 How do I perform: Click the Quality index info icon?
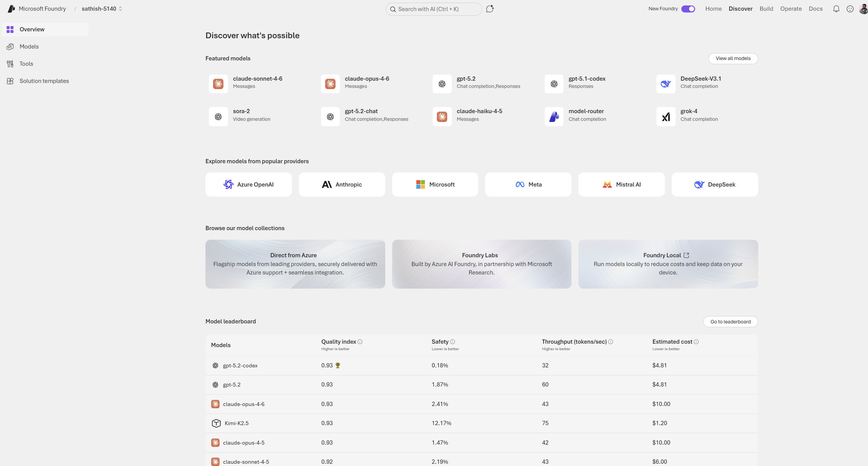tap(360, 342)
